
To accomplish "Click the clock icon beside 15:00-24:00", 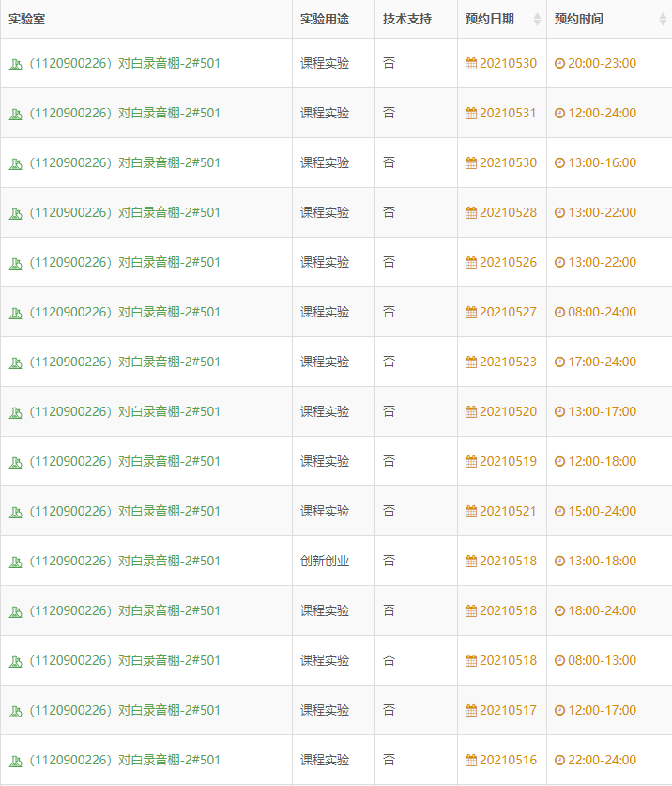I will tap(559, 511).
